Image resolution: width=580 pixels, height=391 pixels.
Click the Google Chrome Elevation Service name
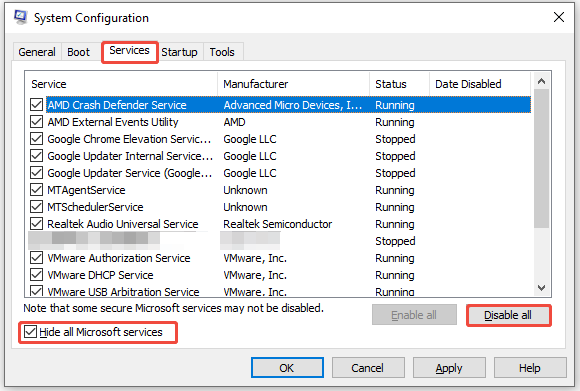[x=129, y=139]
